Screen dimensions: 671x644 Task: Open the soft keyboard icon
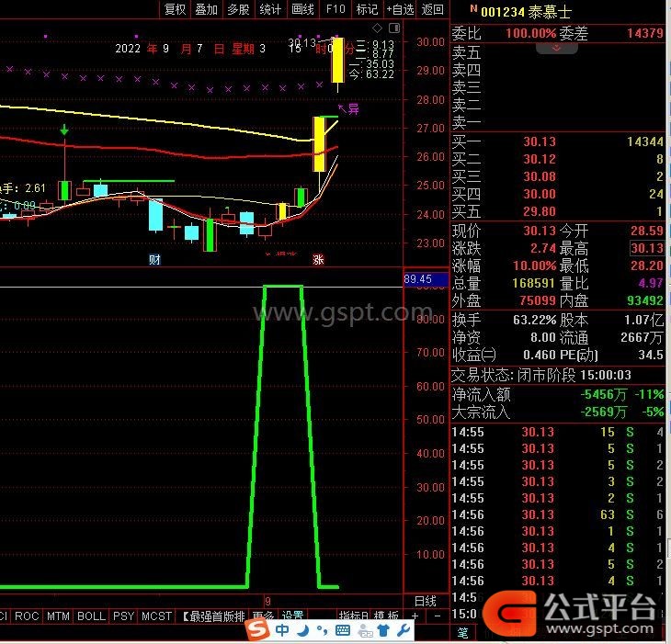343,630
